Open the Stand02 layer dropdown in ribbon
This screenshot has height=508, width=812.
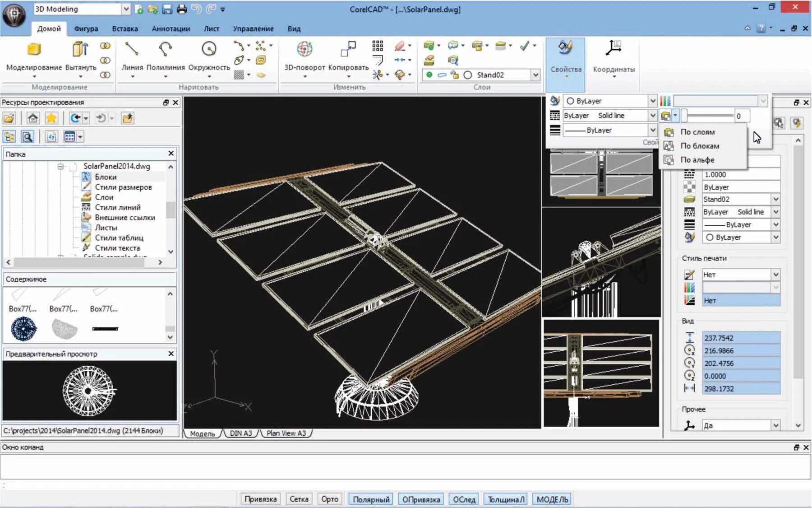[535, 75]
